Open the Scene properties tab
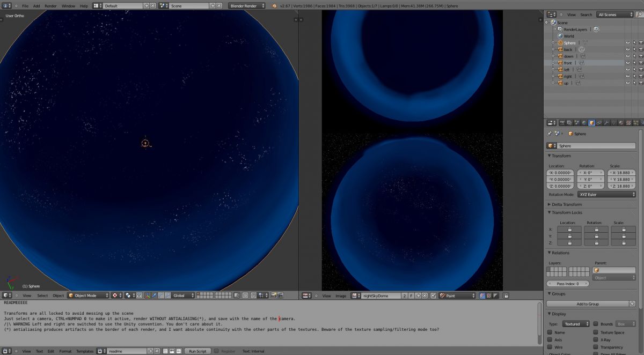The image size is (644, 355). click(577, 122)
